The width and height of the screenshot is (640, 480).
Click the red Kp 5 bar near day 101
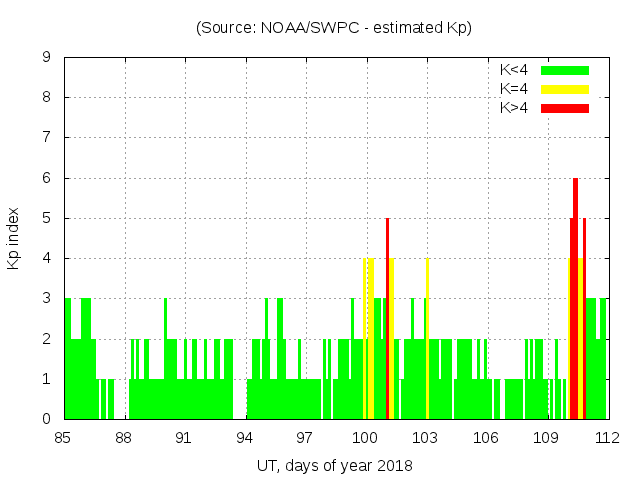tap(387, 320)
